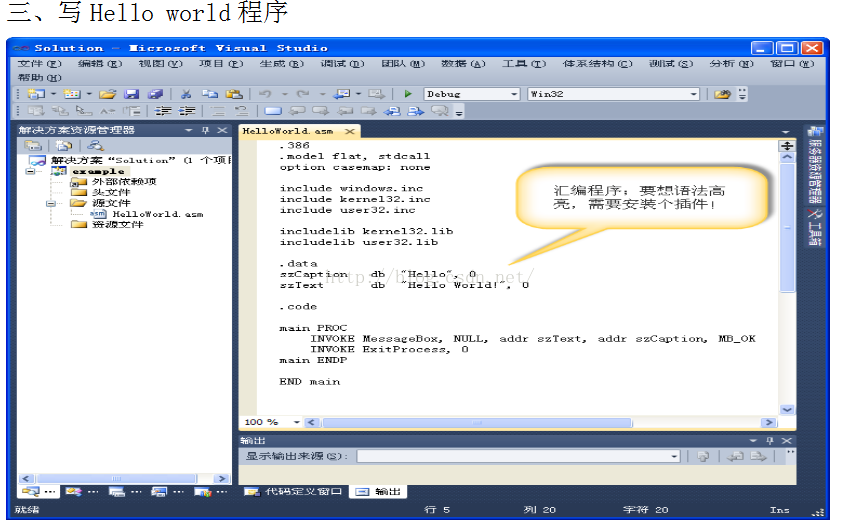841x532 pixels.
Task: Close the HelloWorld.asm tab
Action: [x=350, y=131]
